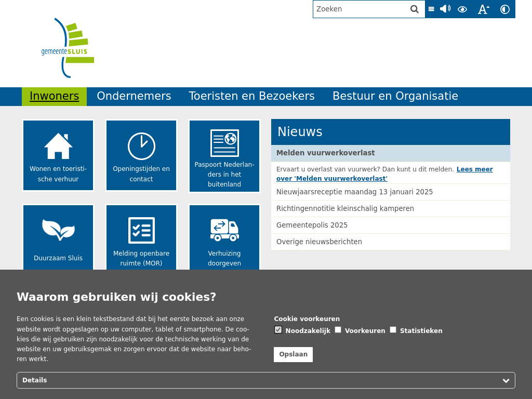Open the Paspoort Nederlanders in het buitenland tile
Screen dimensions: 532x399
[x=224, y=156]
